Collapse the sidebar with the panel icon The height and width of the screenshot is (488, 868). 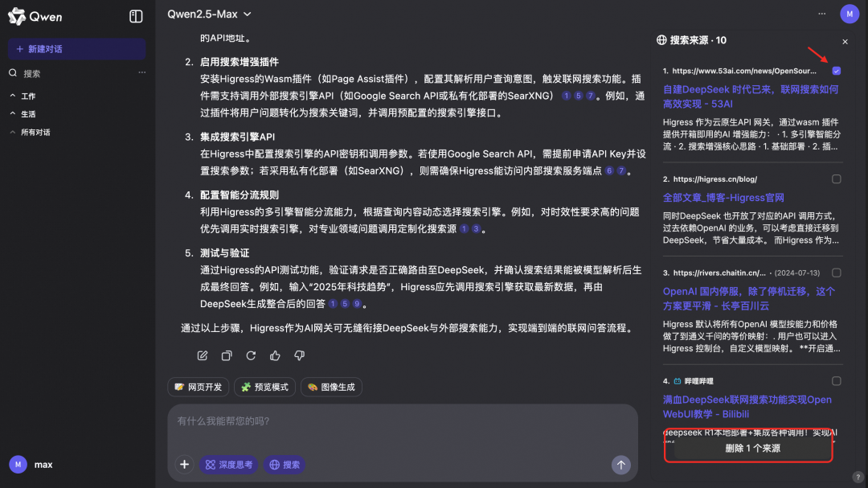135,16
